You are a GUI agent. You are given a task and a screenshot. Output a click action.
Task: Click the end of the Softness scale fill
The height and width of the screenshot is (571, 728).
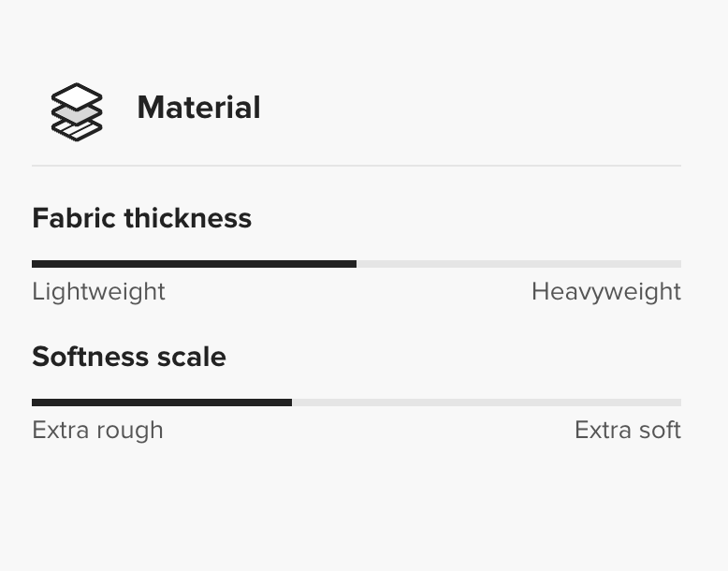[x=290, y=403]
